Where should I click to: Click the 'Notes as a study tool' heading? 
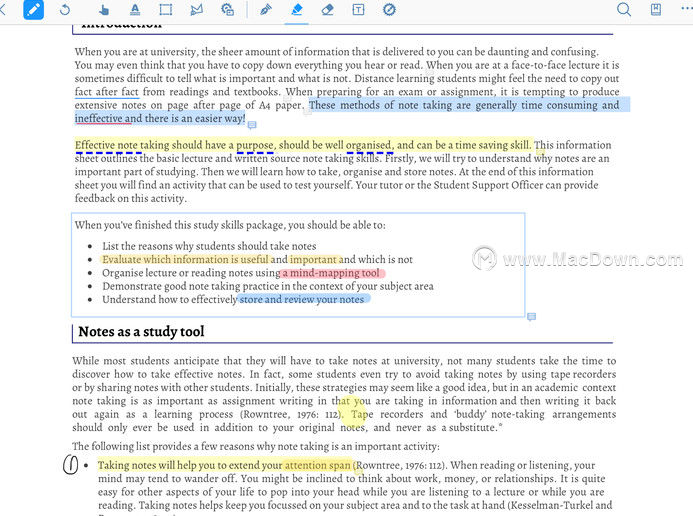pyautogui.click(x=141, y=331)
